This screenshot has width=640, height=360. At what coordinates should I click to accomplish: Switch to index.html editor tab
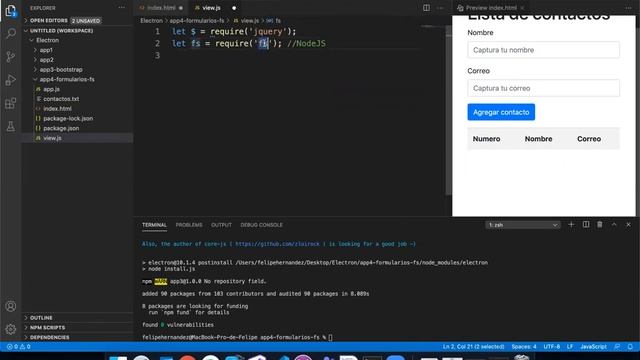[161, 8]
